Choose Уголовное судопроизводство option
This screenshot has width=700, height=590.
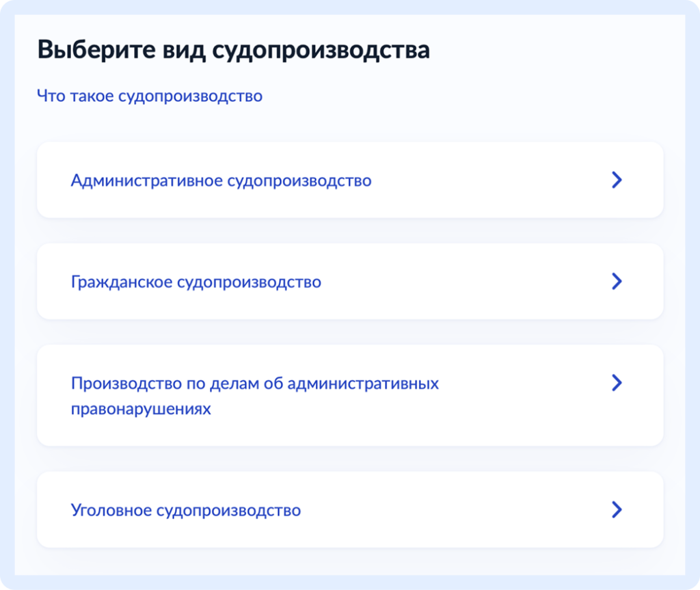click(349, 510)
